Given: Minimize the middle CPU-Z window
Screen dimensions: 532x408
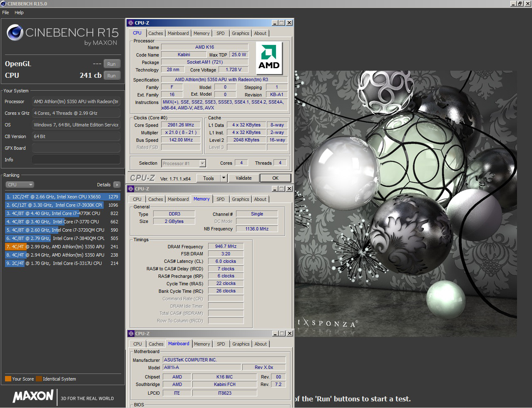Looking at the screenshot, I should [275, 189].
